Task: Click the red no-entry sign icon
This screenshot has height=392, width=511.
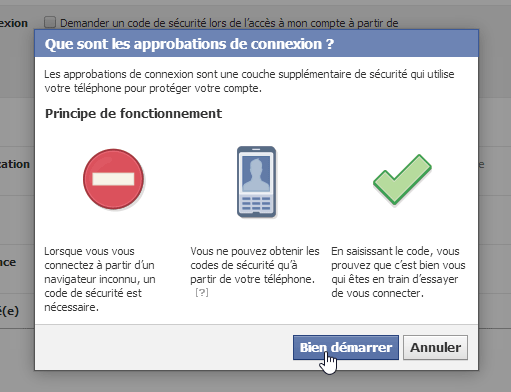Action: [x=113, y=179]
